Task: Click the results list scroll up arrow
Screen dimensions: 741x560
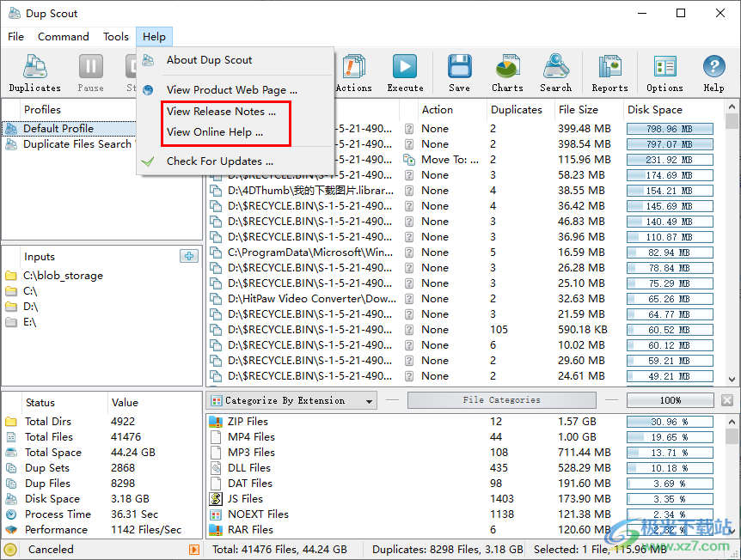Action: [732, 107]
